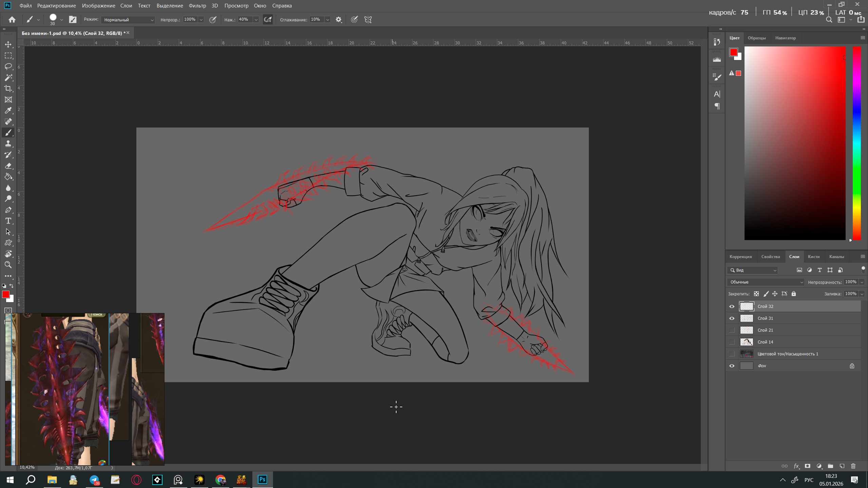Toggle lock transparent pixels
The image size is (868, 488).
756,294
